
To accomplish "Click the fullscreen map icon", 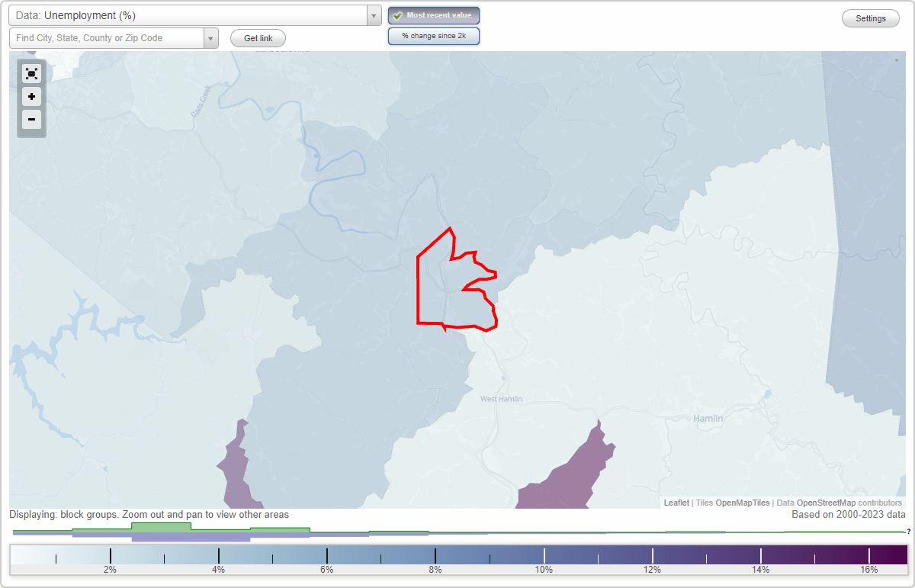I will tap(31, 73).
